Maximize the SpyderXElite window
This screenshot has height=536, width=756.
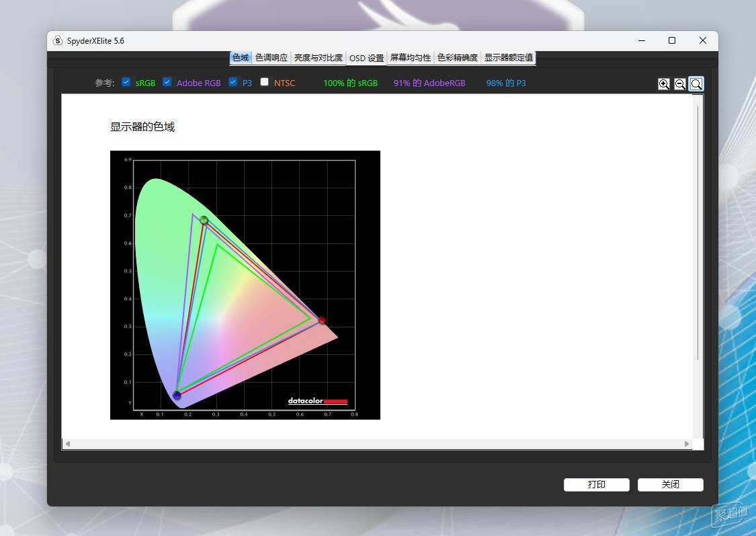click(672, 40)
